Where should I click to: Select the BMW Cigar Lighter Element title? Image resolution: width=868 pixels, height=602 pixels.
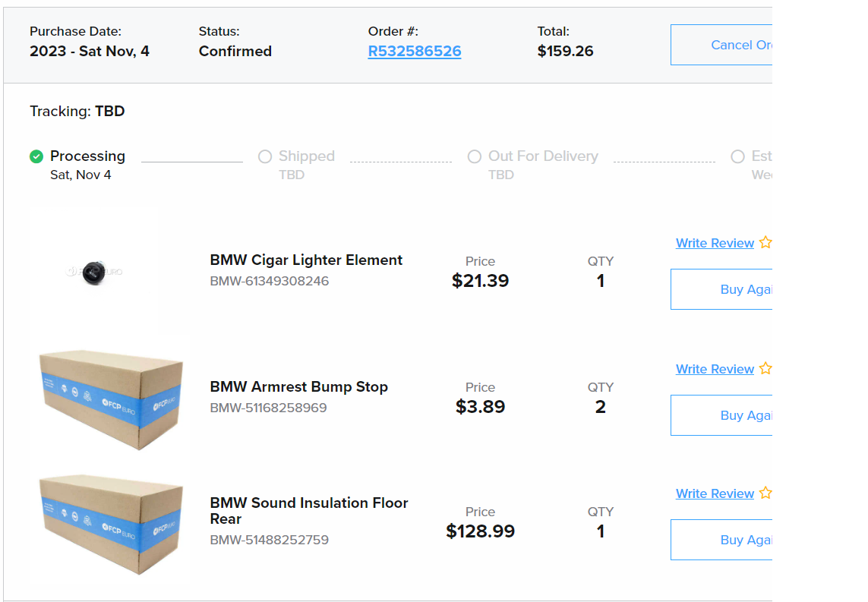[306, 260]
